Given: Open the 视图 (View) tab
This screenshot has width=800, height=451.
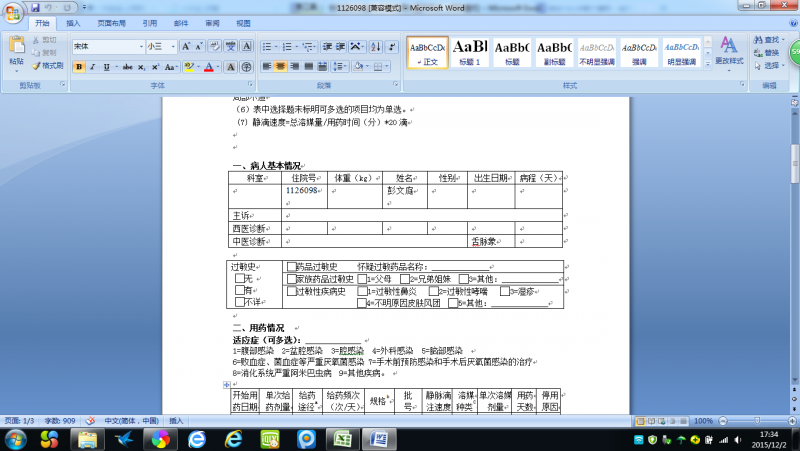Looking at the screenshot, I should coord(243,23).
